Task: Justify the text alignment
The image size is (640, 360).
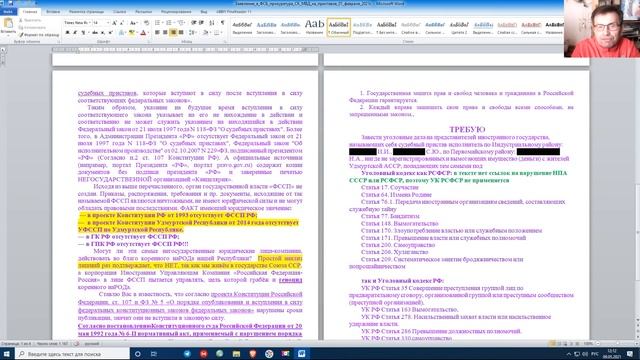Action: coord(181,32)
